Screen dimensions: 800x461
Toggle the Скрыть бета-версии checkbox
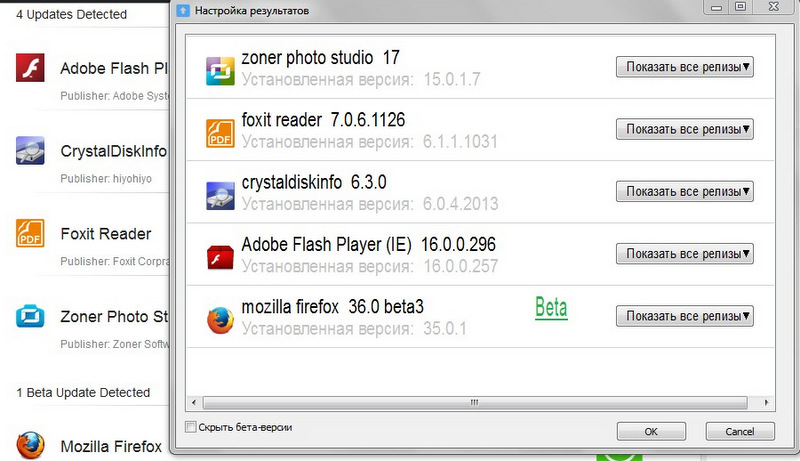[190, 427]
